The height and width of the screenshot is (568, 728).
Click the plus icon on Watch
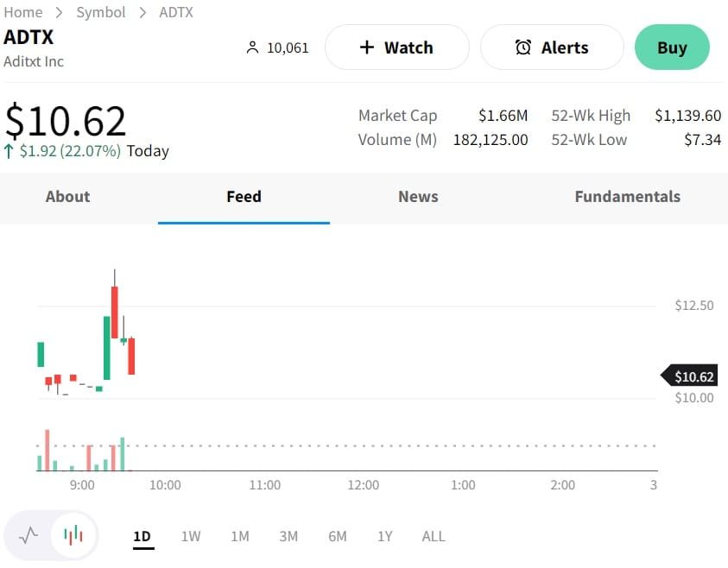pyautogui.click(x=367, y=47)
